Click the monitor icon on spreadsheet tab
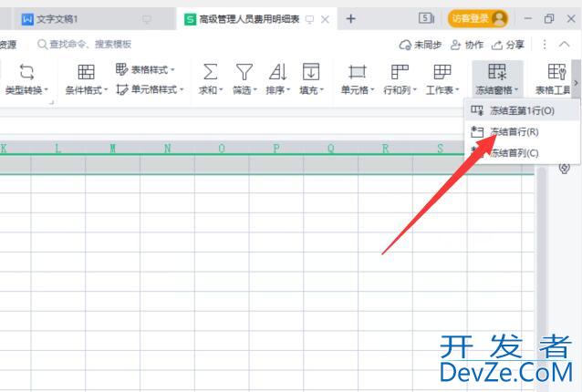 click(x=309, y=19)
